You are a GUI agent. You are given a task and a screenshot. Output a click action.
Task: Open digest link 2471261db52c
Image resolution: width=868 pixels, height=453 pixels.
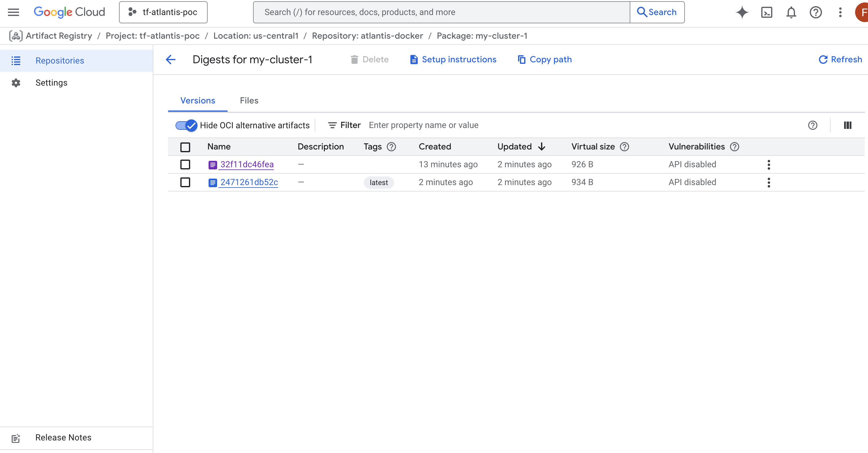pos(249,182)
